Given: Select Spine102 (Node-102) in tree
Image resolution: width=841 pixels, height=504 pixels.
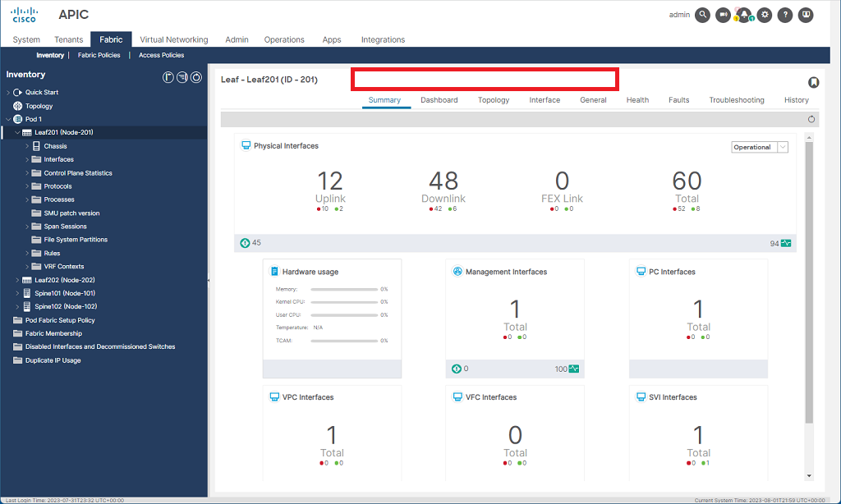Looking at the screenshot, I should [x=66, y=307].
